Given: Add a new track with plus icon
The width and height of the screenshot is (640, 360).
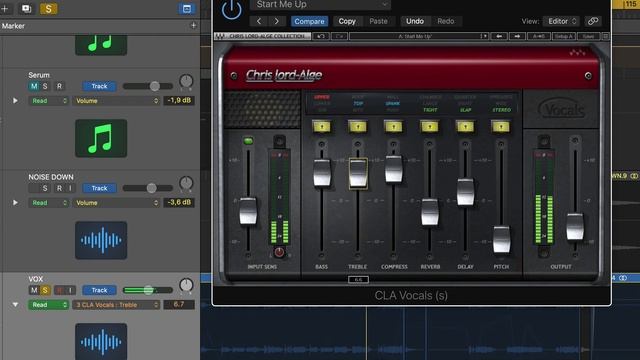Looking at the screenshot, I should 5,8.
